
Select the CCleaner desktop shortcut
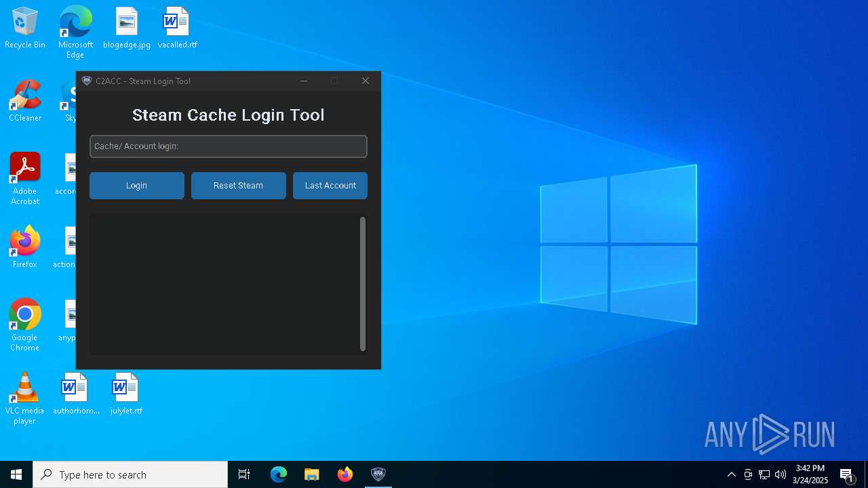(x=25, y=101)
